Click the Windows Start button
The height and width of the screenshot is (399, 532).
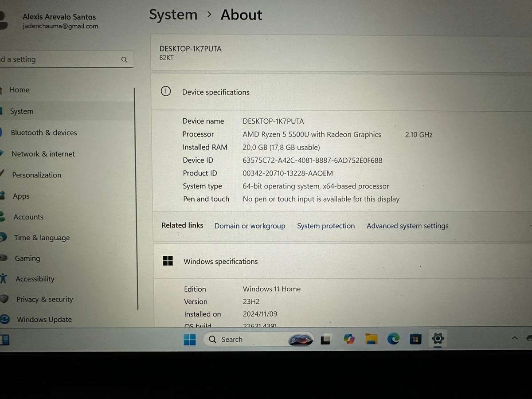(190, 339)
